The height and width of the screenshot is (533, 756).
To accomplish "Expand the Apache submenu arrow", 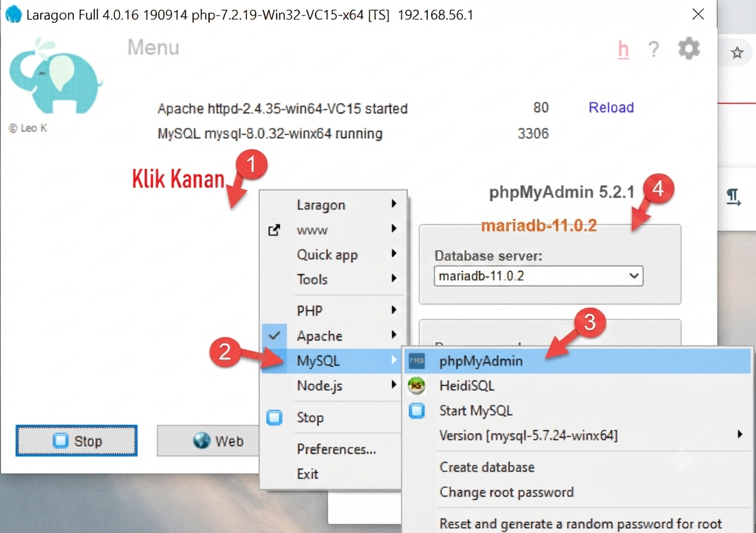I will pos(393,335).
